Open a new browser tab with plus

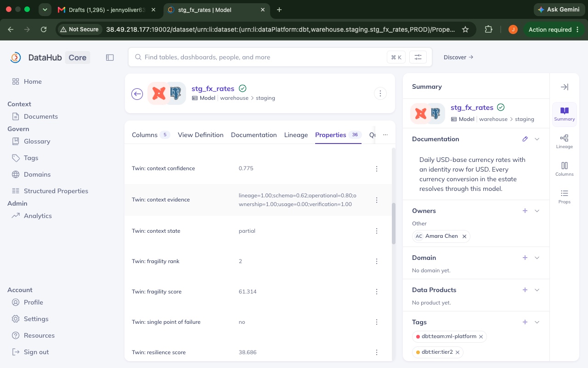pyautogui.click(x=279, y=10)
